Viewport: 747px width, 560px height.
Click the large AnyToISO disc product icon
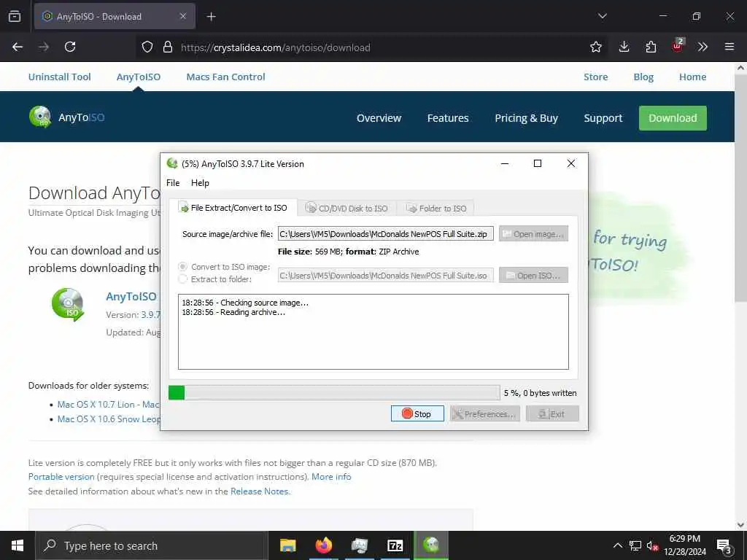(x=68, y=305)
